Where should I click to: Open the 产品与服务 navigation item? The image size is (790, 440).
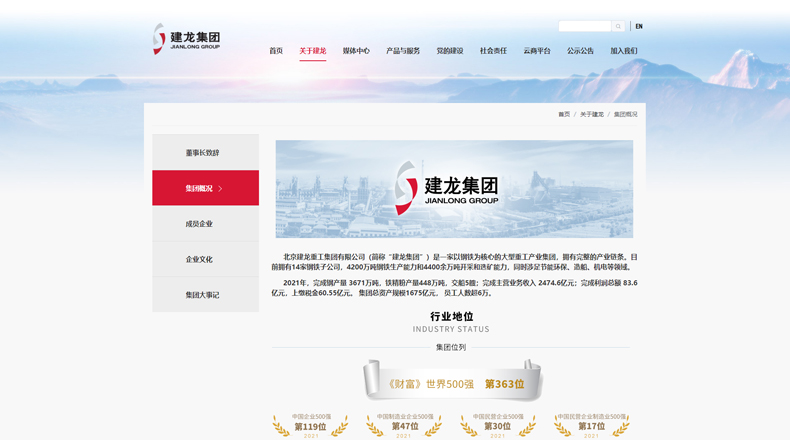pos(403,51)
